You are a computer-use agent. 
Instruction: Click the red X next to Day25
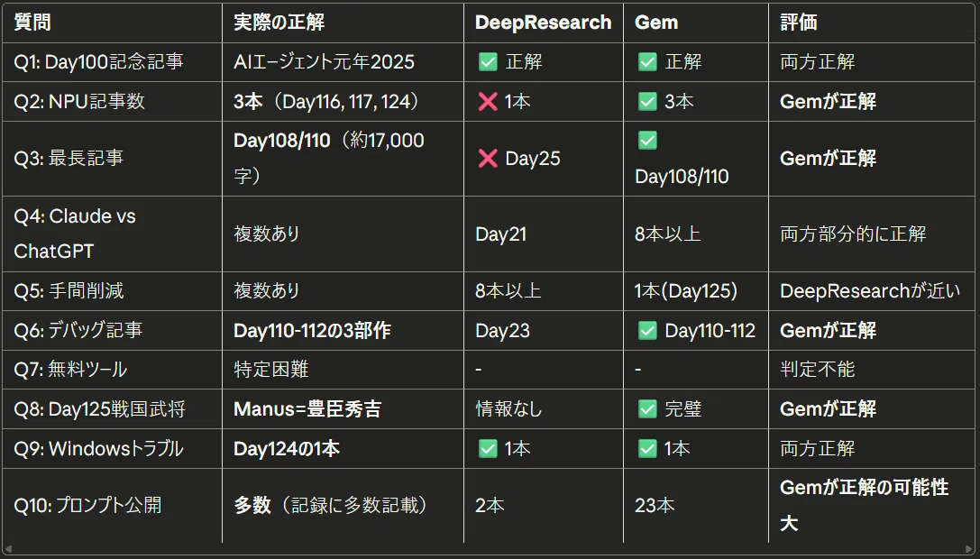pos(488,158)
